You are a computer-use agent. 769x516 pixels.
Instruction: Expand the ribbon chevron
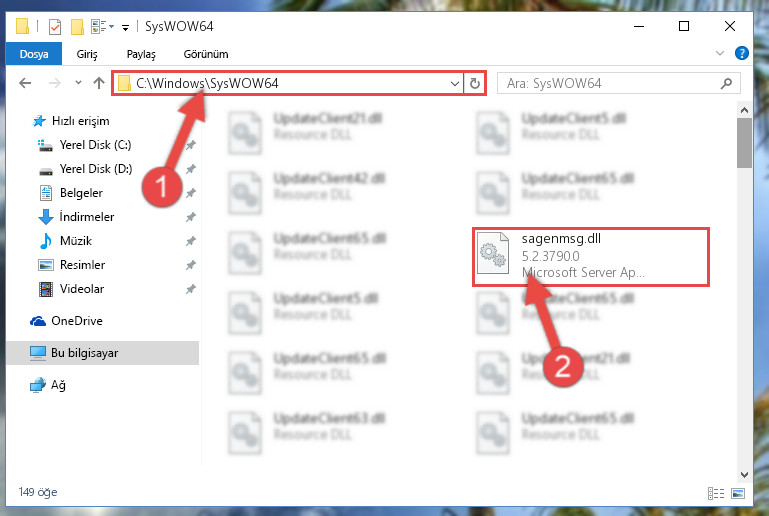[x=719, y=53]
